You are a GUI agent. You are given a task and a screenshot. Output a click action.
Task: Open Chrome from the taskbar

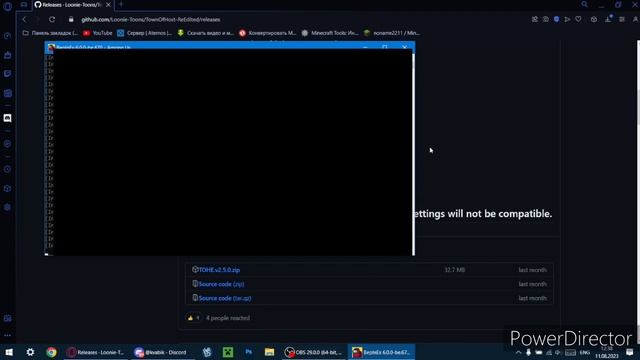(51, 352)
